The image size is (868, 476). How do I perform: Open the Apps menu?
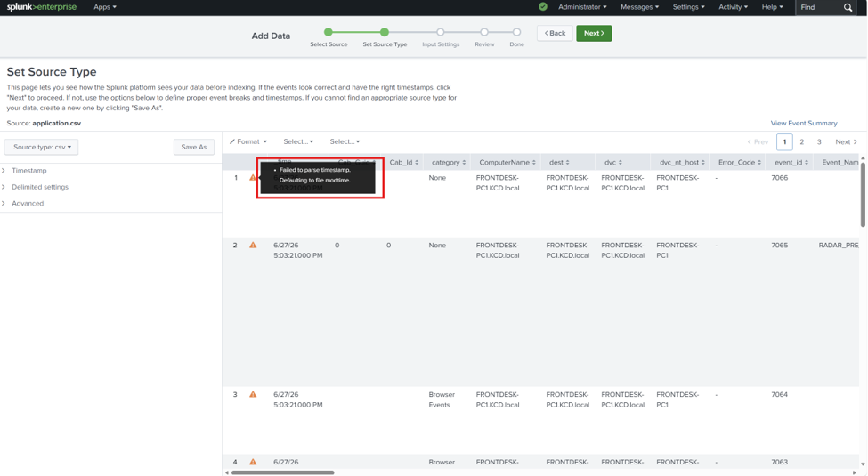point(105,7)
